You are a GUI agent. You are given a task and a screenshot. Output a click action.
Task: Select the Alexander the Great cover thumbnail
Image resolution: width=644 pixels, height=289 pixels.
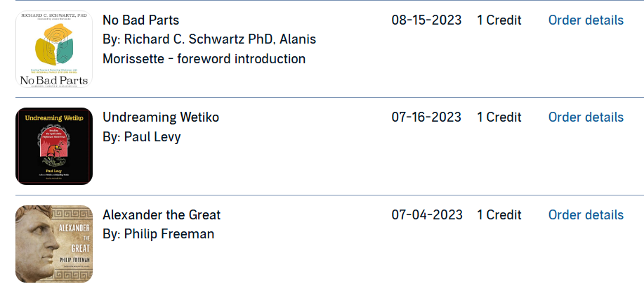coord(54,244)
